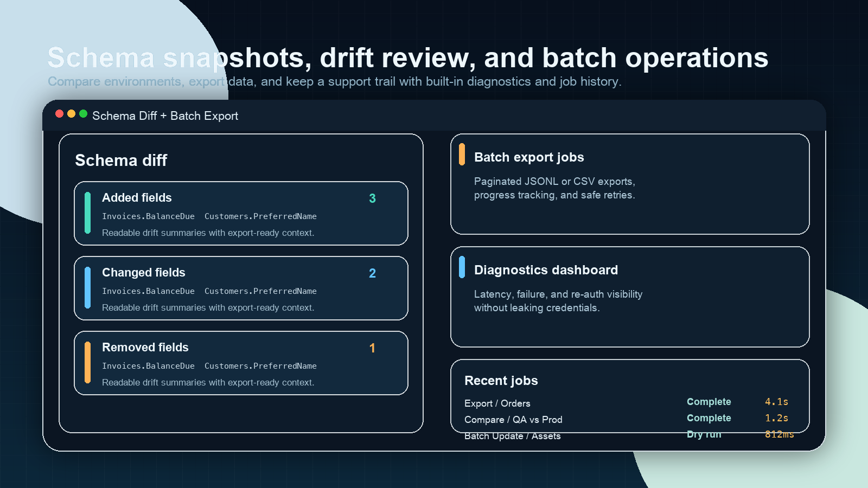Select "Customers.PreferredName" in the Changed fields card
868x488 pixels.
(260, 291)
